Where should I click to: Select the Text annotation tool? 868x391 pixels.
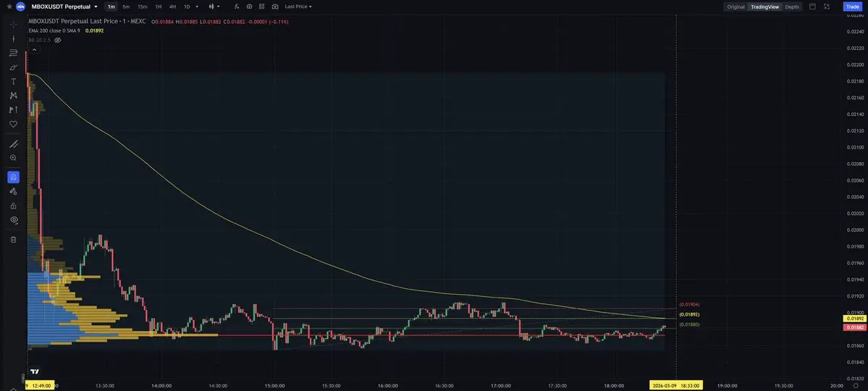(13, 81)
